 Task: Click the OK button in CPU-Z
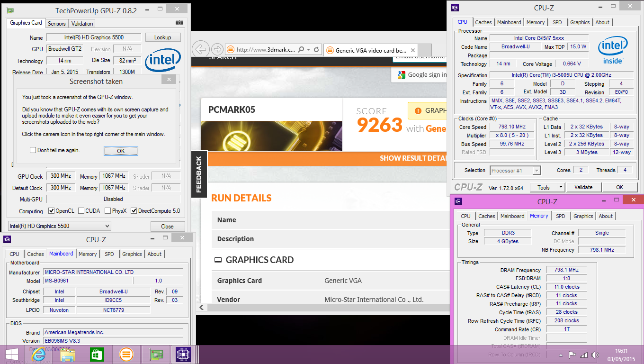(x=619, y=187)
